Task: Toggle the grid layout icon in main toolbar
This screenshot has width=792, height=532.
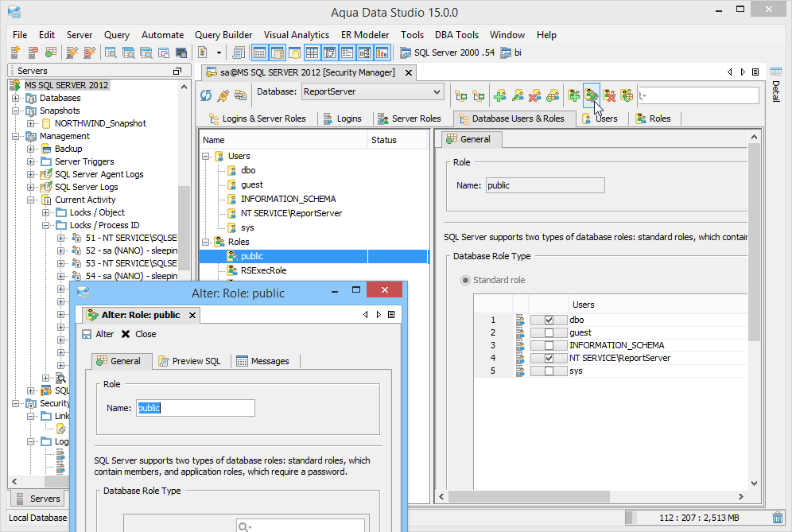Action: (x=313, y=52)
